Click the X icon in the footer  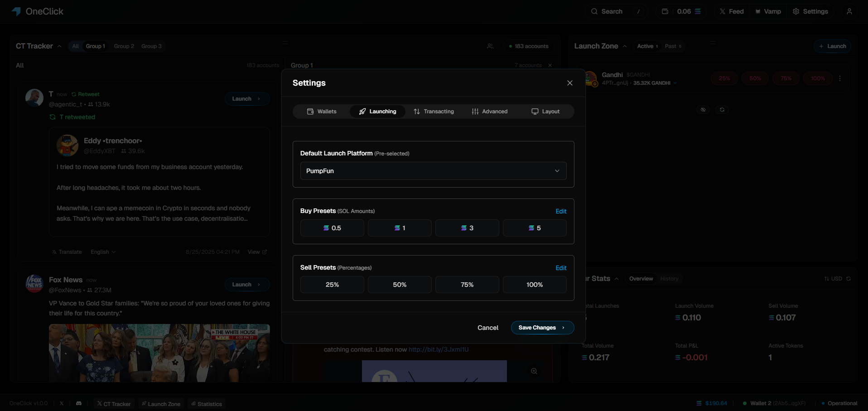coord(62,403)
